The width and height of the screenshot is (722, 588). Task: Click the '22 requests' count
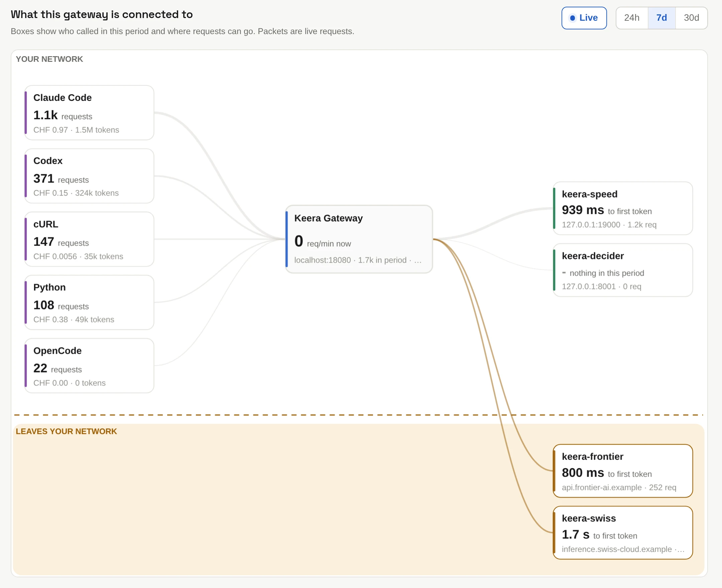coord(57,369)
